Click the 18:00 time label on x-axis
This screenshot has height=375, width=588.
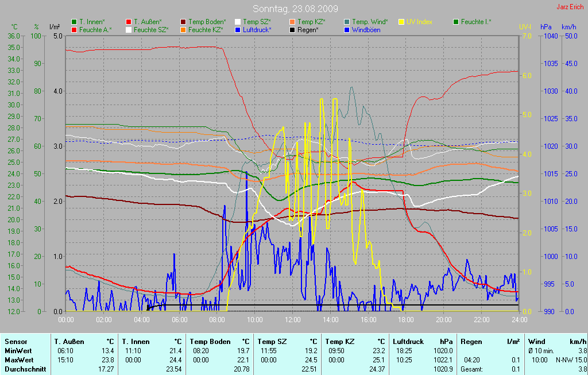406,320
